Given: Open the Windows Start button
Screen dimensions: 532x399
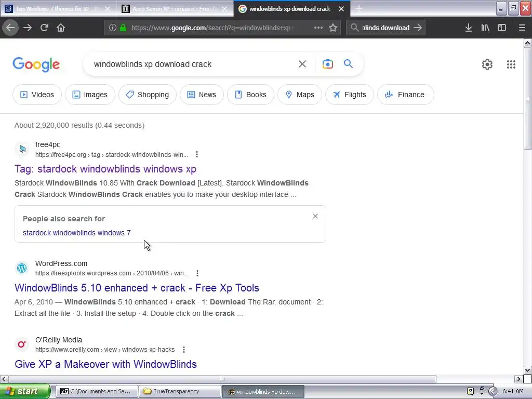Looking at the screenshot, I should 25,391.
